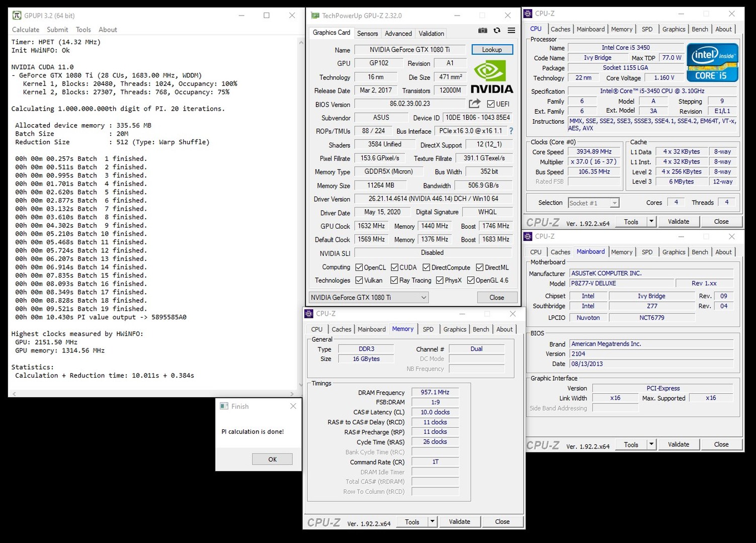Viewport: 756px width, 543px height.
Task: Click the Lookup button in GPU-Z
Action: tap(492, 49)
